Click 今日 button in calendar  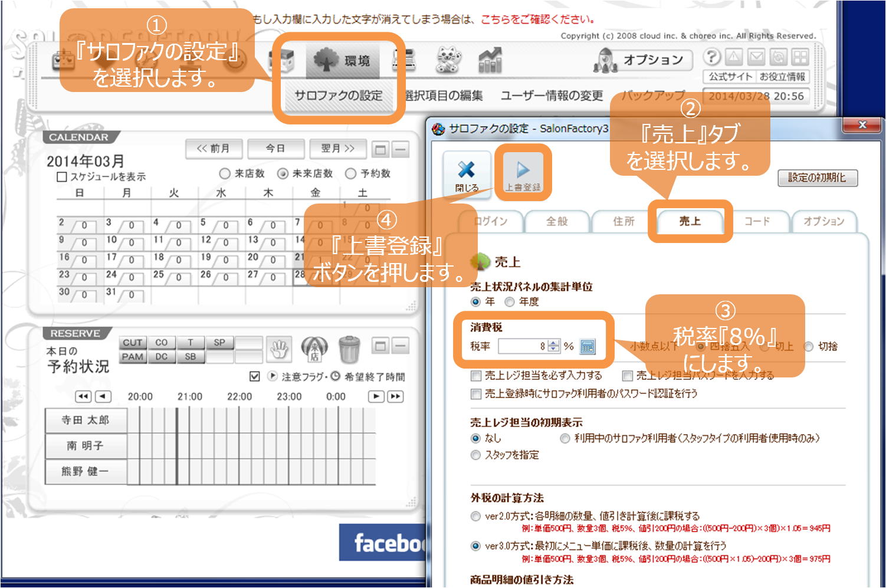[x=275, y=149]
